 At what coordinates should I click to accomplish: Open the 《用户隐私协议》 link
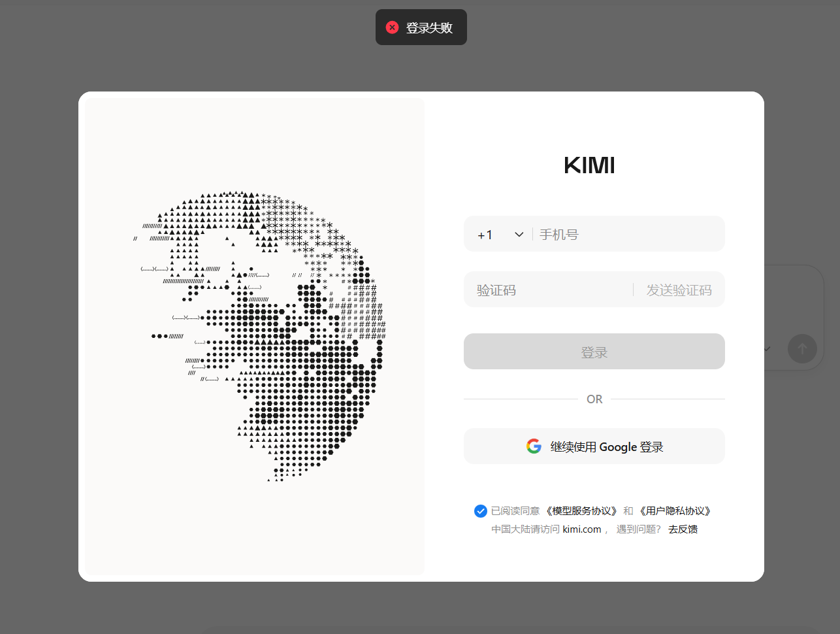pos(675,511)
